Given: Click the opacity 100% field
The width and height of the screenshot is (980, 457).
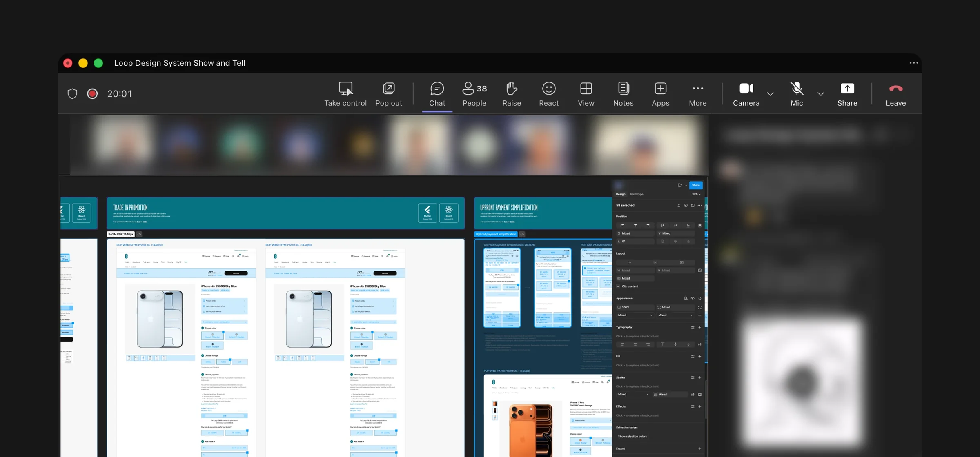Looking at the screenshot, I should click(x=635, y=307).
